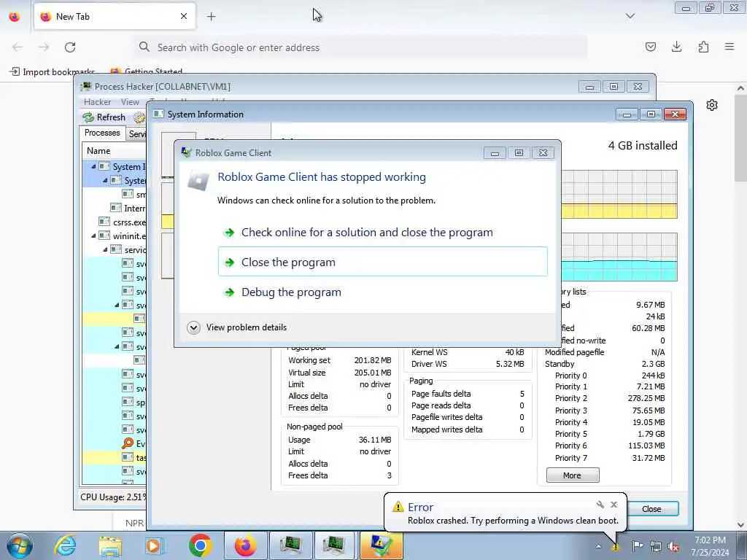Select the wininit.exe process row
This screenshot has height=560, width=747.
point(115,236)
